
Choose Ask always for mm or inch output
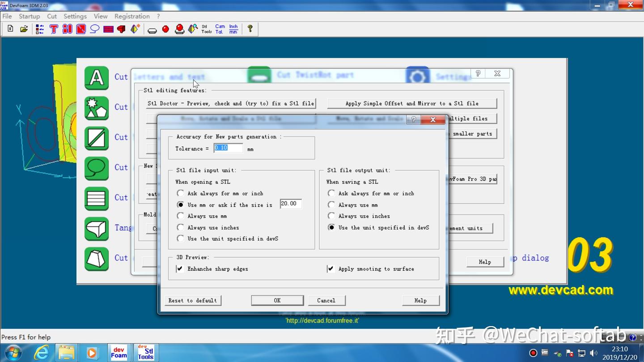pos(331,193)
